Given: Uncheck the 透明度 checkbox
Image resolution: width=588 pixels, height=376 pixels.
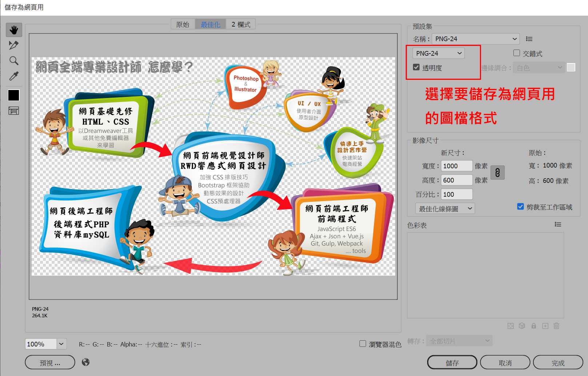Looking at the screenshot, I should [x=417, y=67].
